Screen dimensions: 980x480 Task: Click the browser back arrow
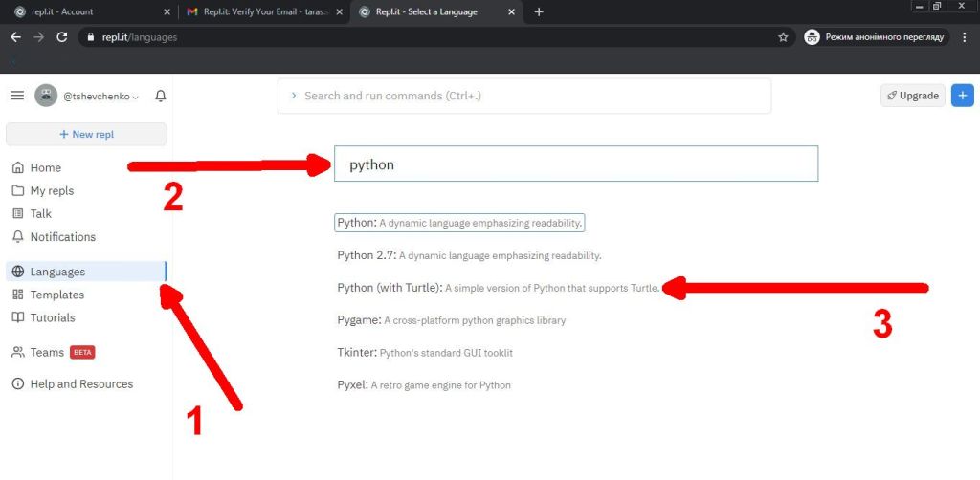tap(16, 37)
